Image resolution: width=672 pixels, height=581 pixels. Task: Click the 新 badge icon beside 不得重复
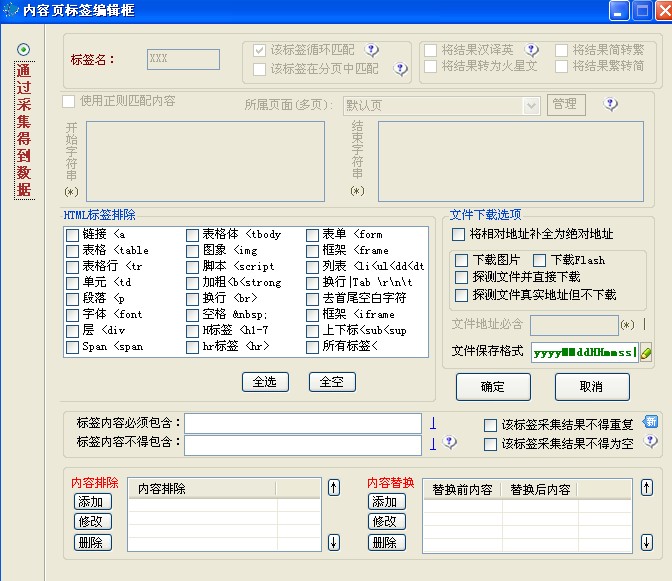click(650, 422)
